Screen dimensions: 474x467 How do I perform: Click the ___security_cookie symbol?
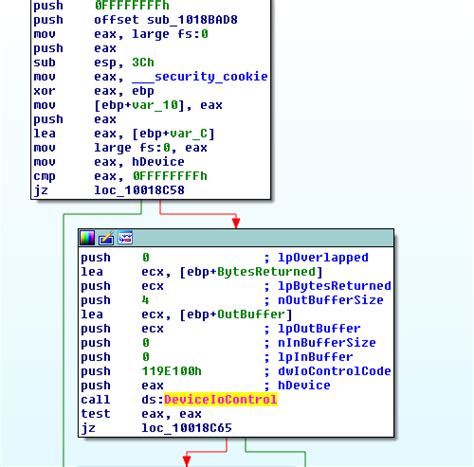pos(200,77)
